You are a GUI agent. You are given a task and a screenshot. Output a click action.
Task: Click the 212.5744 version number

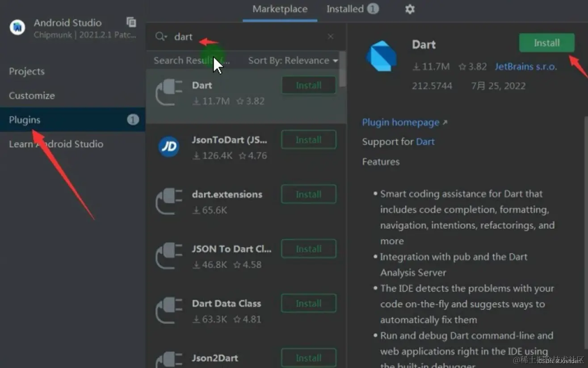point(432,86)
